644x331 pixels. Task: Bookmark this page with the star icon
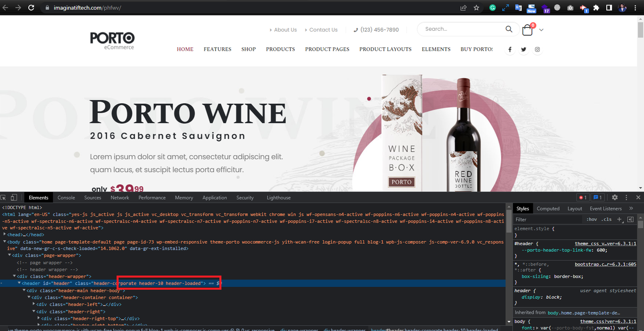(476, 8)
